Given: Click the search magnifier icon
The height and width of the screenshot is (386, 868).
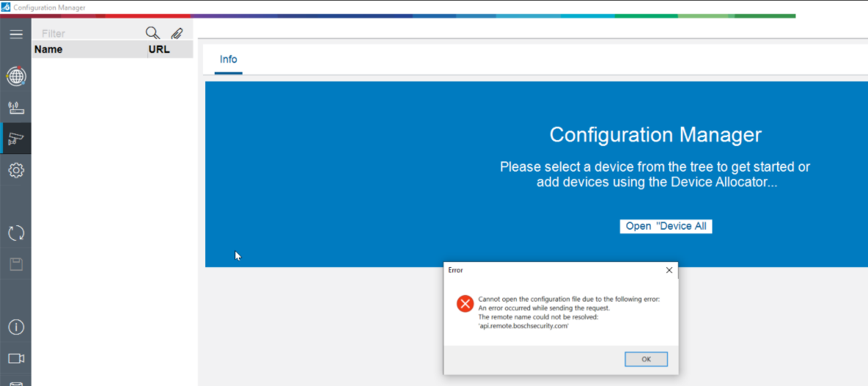Looking at the screenshot, I should [152, 33].
